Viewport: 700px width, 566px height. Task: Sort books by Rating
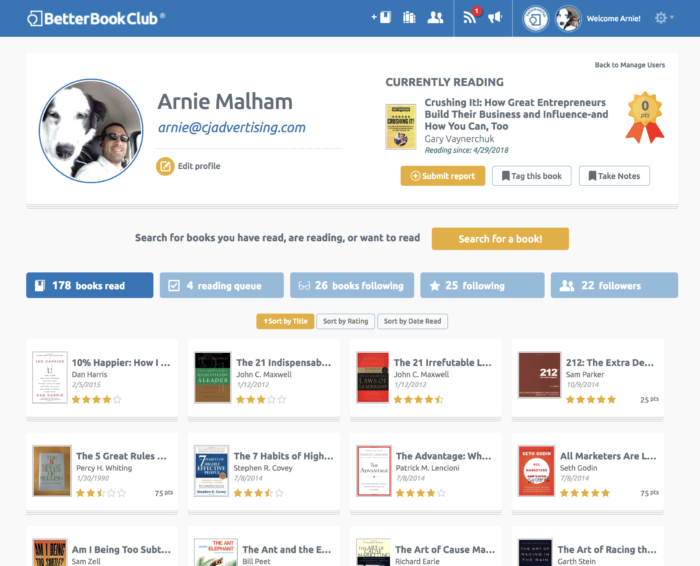pyautogui.click(x=346, y=321)
